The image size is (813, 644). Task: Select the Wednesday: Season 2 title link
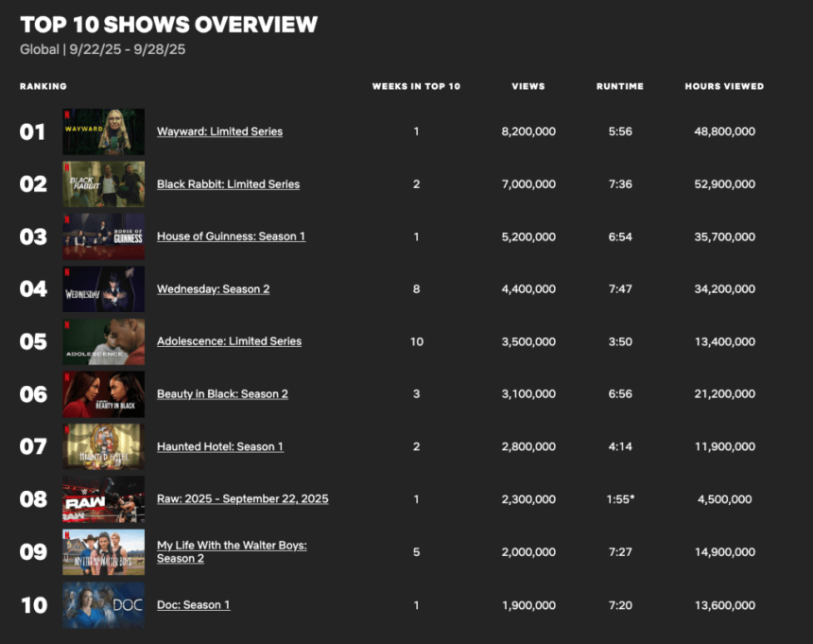tap(213, 288)
